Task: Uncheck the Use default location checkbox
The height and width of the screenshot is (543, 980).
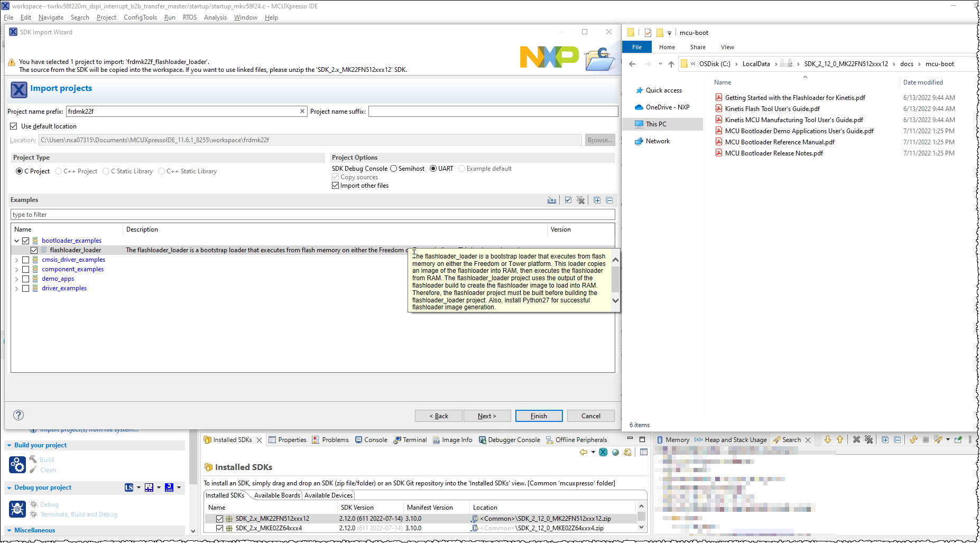Action: 14,126
